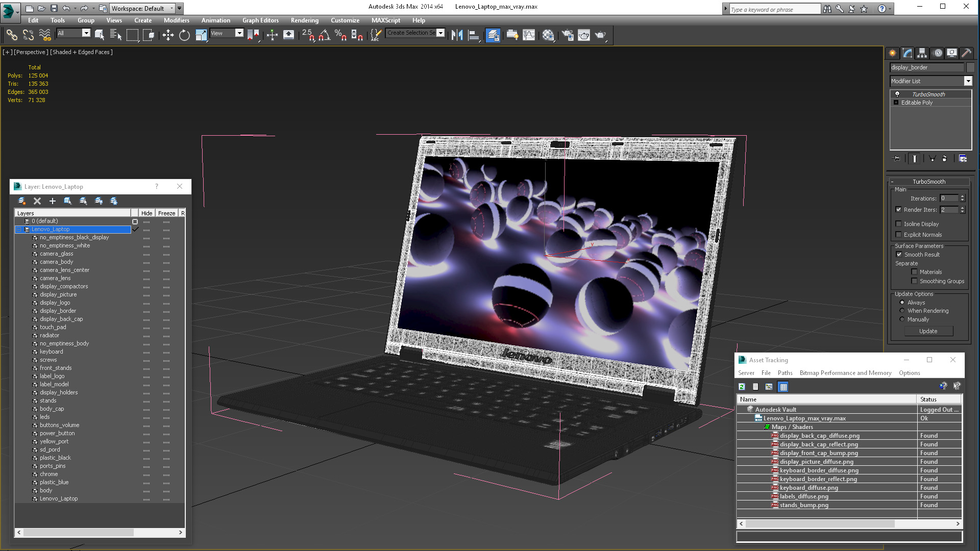Click the Refresh icon in Asset Tracking
This screenshot has width=980, height=551.
[x=742, y=387]
